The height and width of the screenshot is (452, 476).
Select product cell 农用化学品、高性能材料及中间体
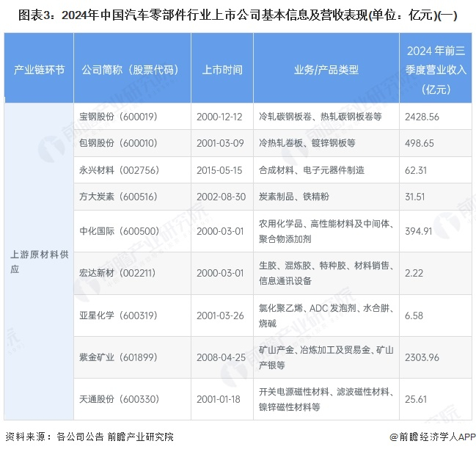pyautogui.click(x=326, y=231)
